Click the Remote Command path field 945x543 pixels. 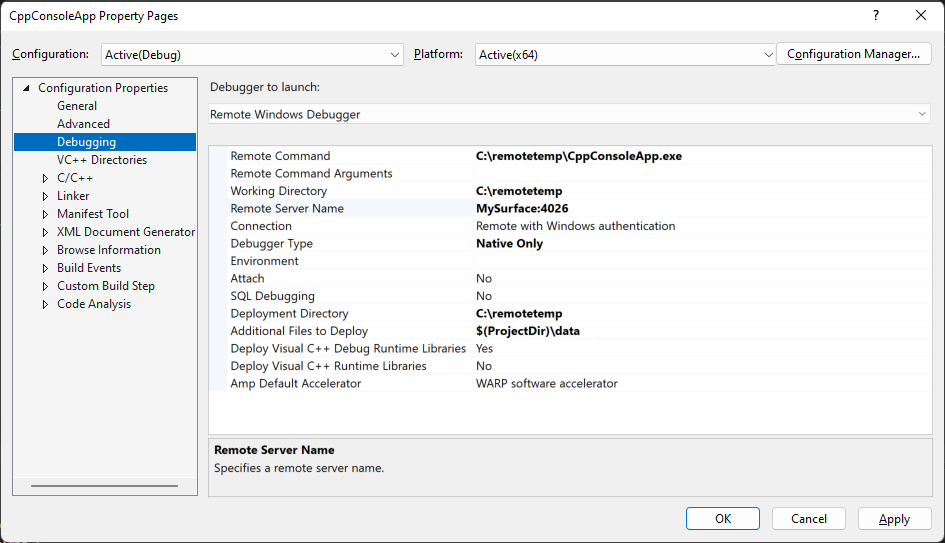700,156
